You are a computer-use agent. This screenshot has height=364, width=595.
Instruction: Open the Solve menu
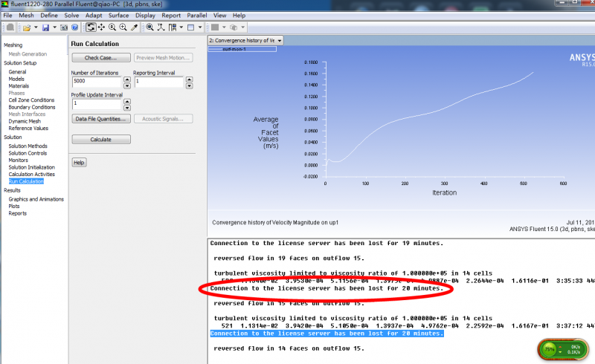(71, 16)
